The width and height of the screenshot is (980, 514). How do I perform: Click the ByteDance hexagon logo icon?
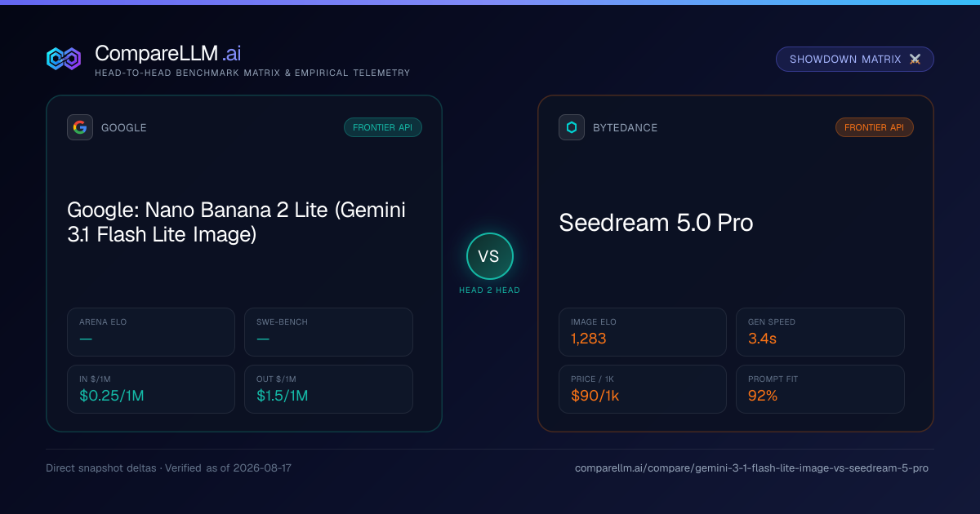[572, 127]
